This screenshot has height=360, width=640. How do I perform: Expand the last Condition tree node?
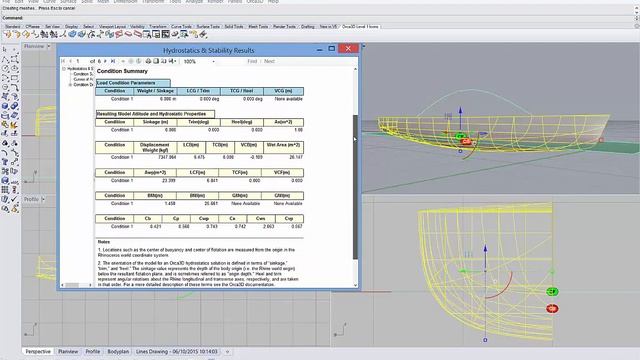[71, 85]
